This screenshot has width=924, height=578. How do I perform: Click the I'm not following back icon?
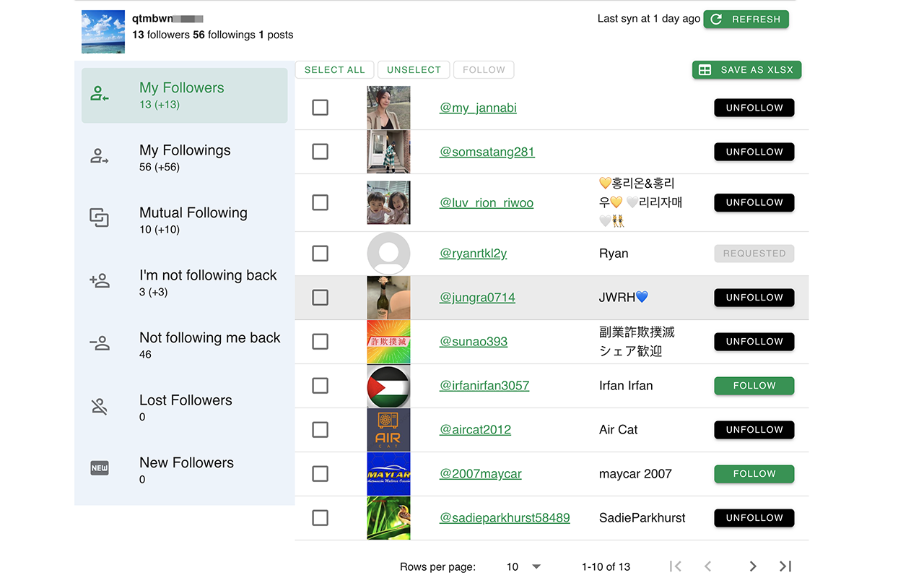[100, 280]
